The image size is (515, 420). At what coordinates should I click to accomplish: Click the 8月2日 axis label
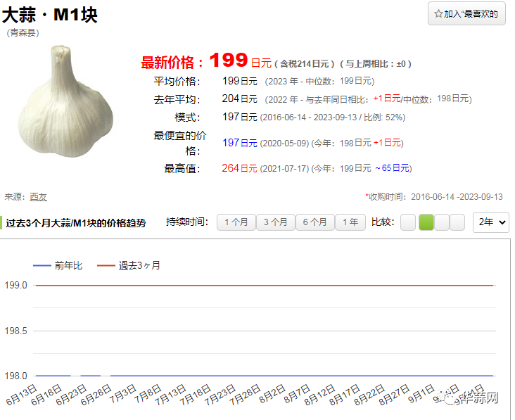tap(272, 394)
